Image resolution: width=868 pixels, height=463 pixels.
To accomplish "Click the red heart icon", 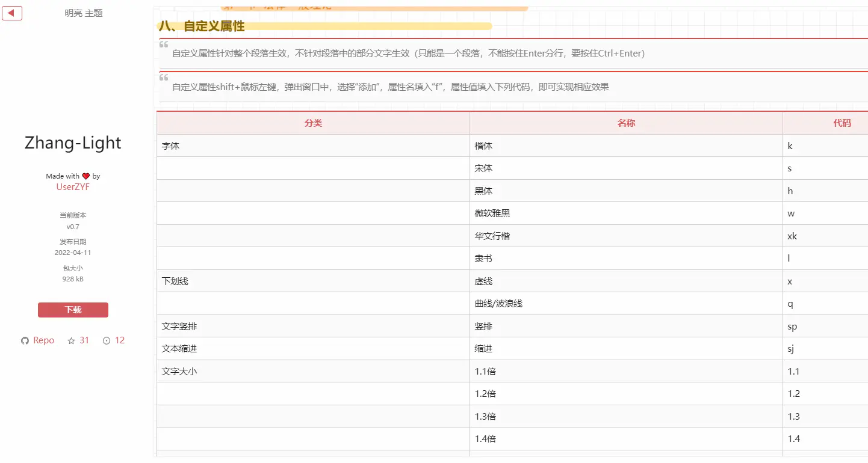I will pos(86,176).
